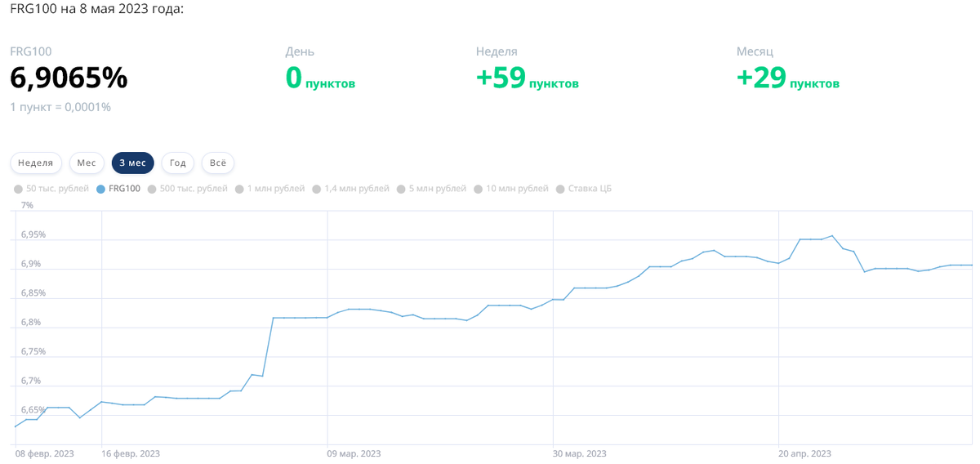Enable the 1,4 млн рублей series

[351, 189]
